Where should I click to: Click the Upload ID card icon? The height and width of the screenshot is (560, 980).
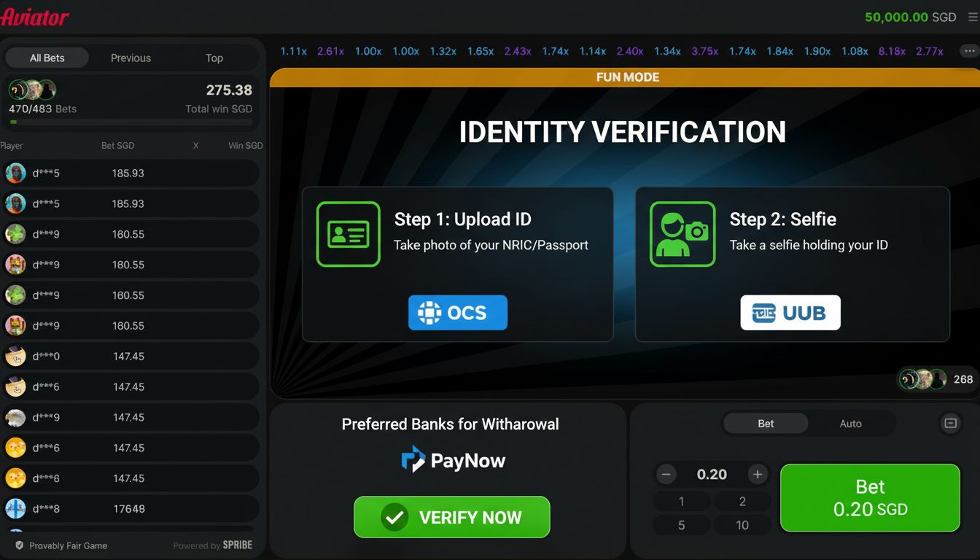click(348, 234)
